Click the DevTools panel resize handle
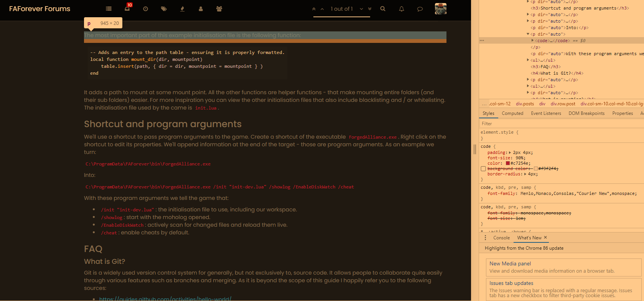Screen dimensions: 644x301 click(475, 149)
